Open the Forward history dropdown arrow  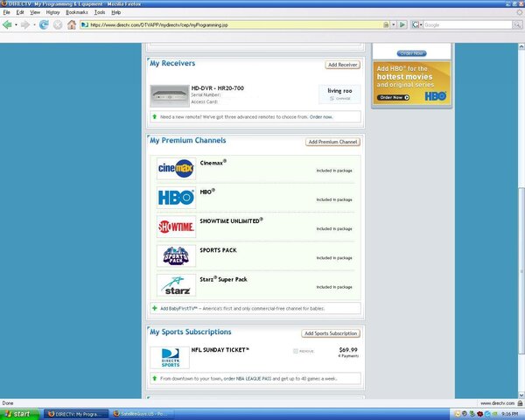click(34, 24)
